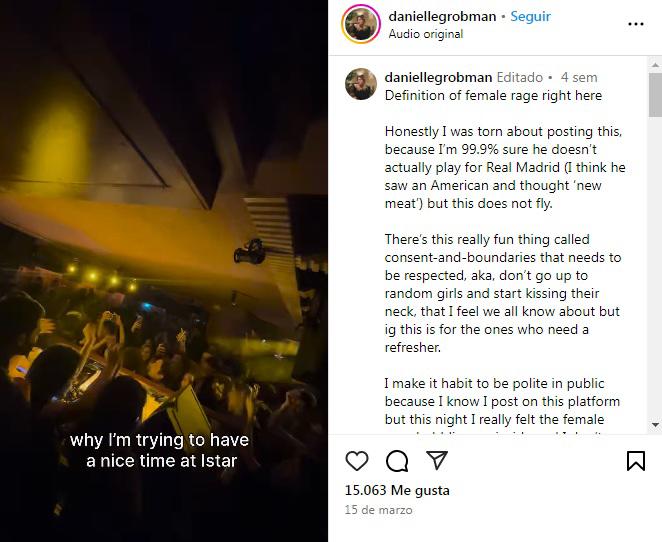Click the daniellegrobman username in the caption
662x542 pixels.
point(438,77)
